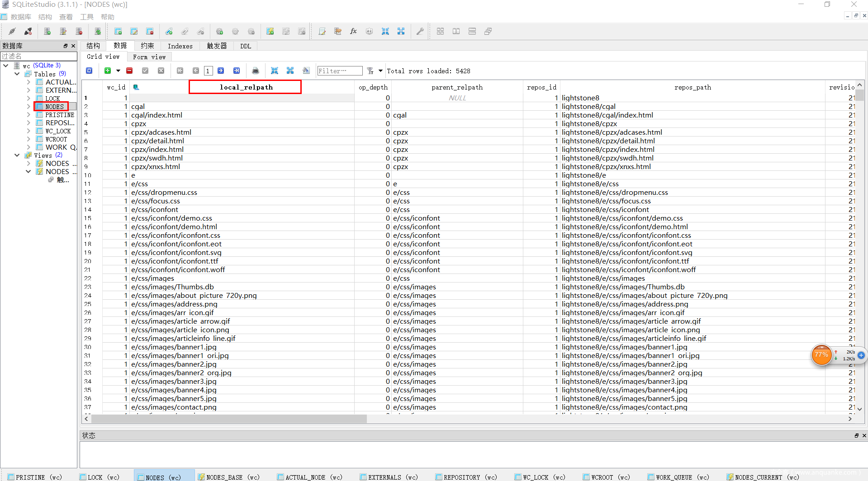The image size is (868, 481).
Task: Click the Filter input field
Action: pos(339,71)
